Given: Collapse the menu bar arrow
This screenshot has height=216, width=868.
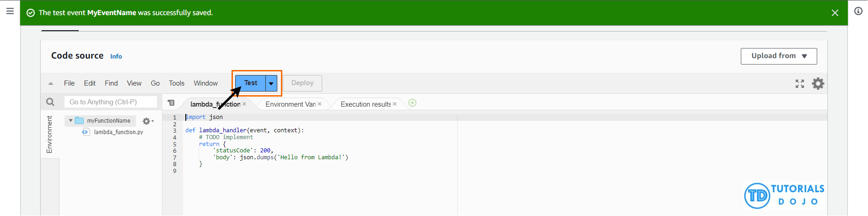Looking at the screenshot, I should tap(51, 83).
